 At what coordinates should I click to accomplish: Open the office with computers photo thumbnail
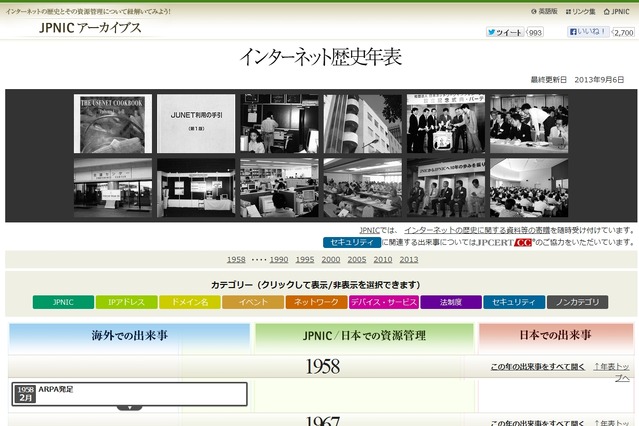(x=279, y=188)
